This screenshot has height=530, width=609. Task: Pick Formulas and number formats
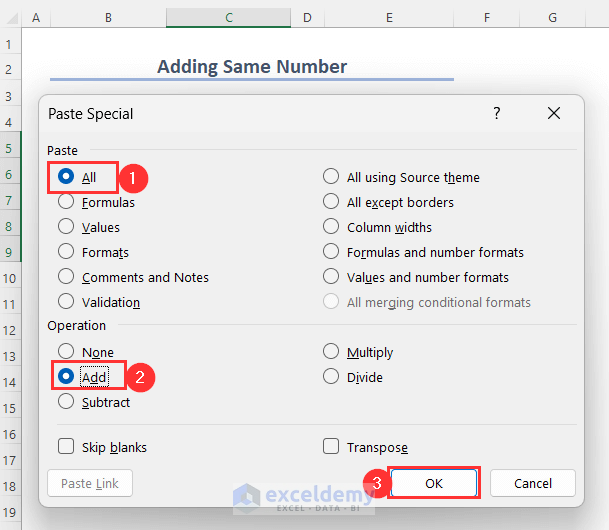[x=331, y=252]
